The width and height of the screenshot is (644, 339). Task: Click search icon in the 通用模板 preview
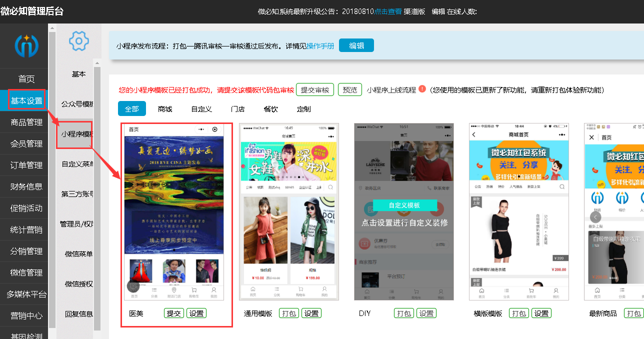pos(330,187)
